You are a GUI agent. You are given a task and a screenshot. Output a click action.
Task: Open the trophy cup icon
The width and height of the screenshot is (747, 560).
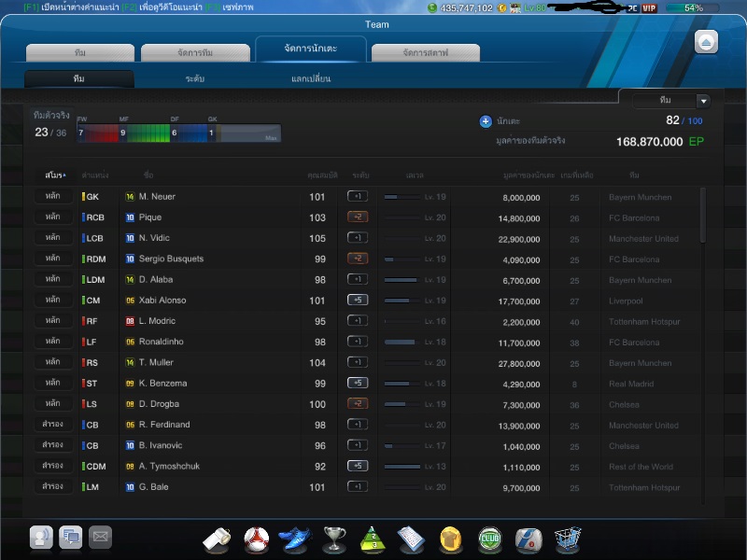coord(334,540)
